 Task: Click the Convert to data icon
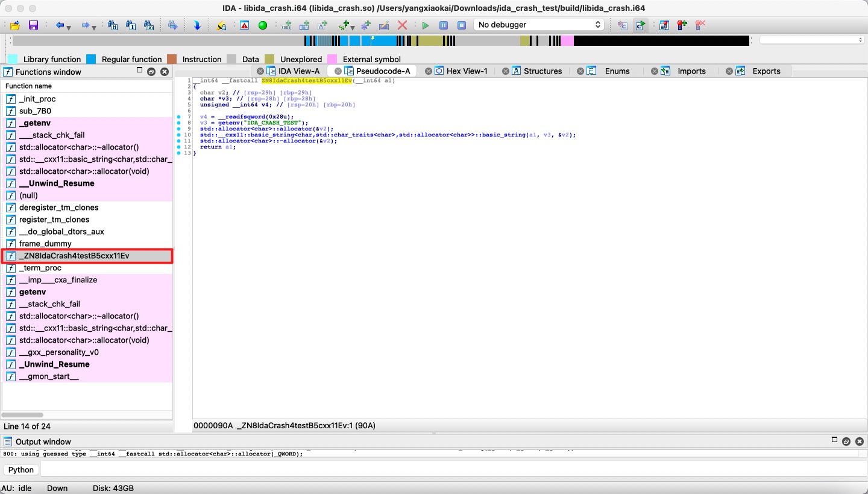(x=304, y=25)
